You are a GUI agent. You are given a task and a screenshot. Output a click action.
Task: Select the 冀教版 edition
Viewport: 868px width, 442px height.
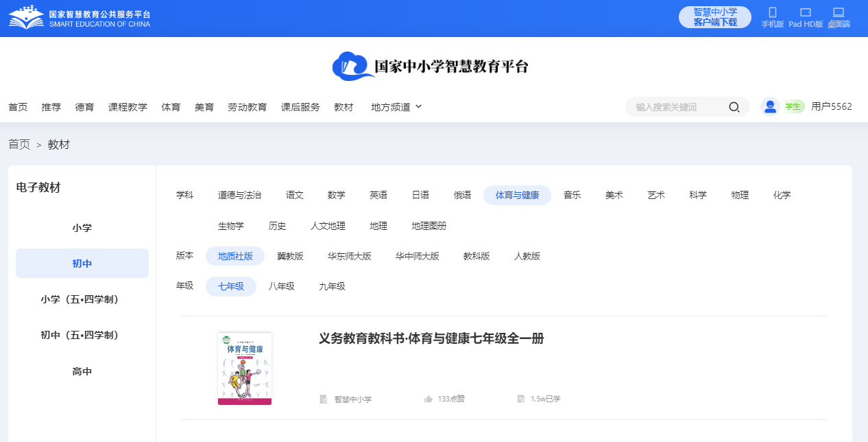click(290, 256)
